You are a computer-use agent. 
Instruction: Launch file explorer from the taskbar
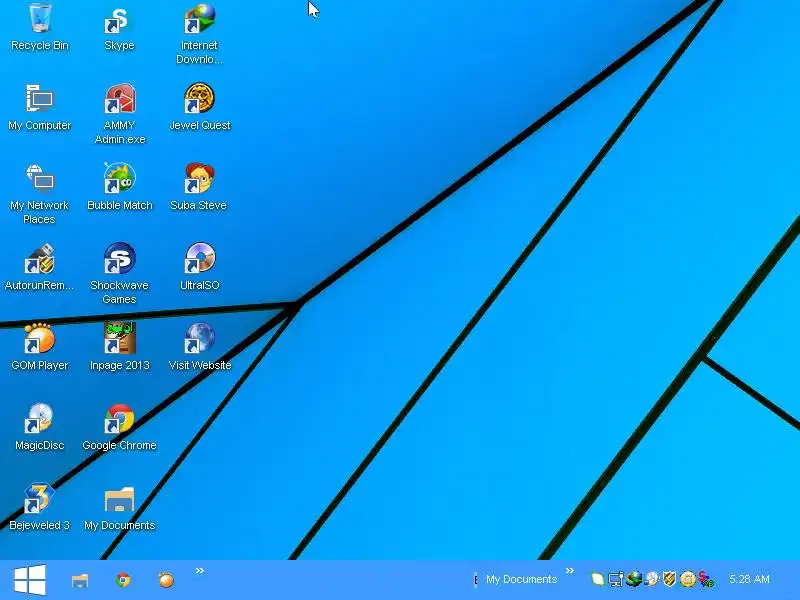pyautogui.click(x=80, y=580)
